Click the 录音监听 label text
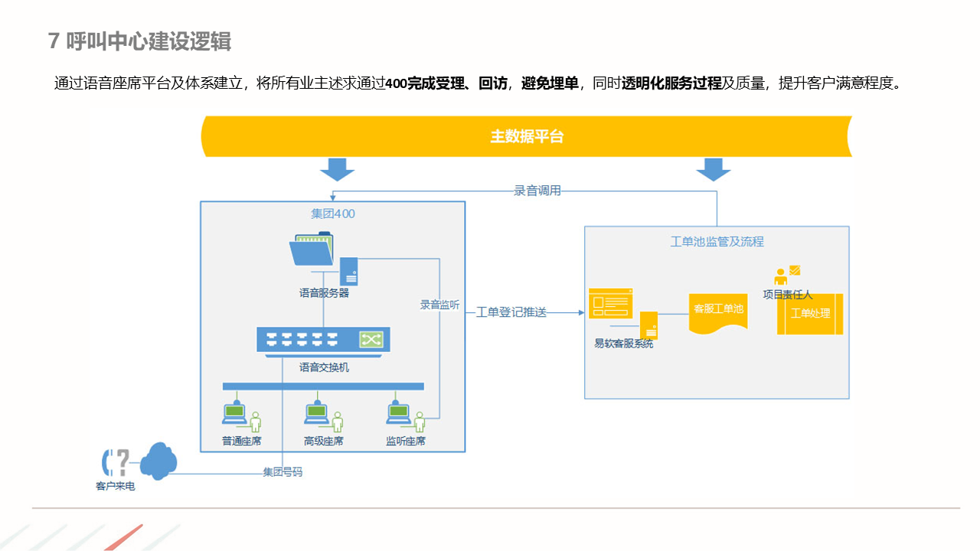 439,305
